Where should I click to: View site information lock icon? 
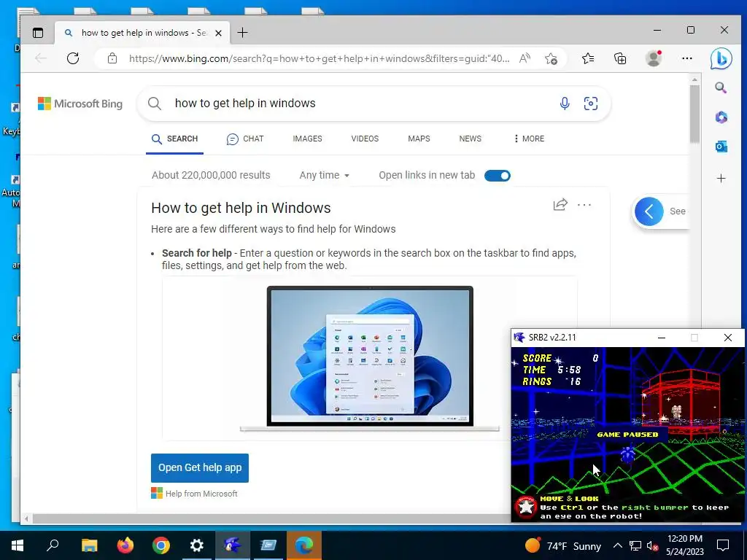tap(112, 58)
